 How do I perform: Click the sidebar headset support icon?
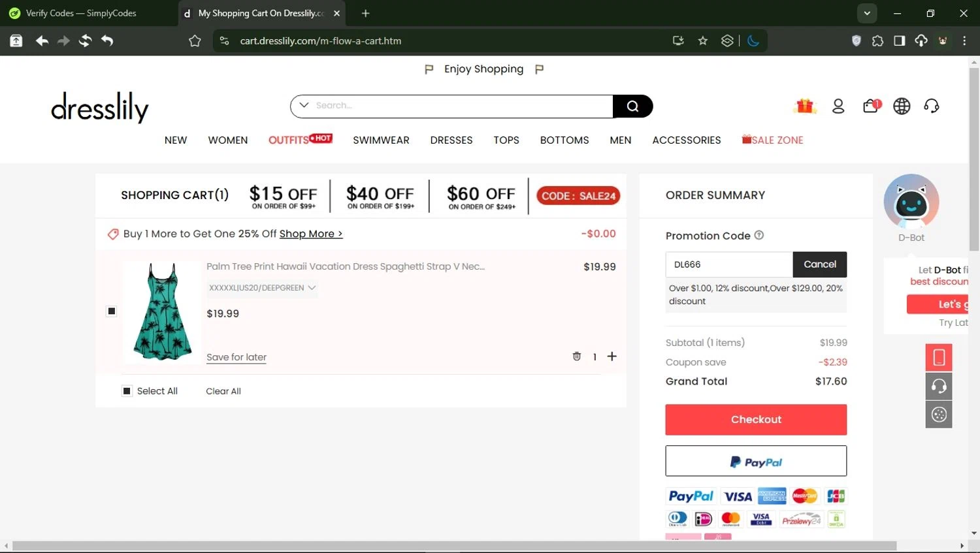[939, 386]
